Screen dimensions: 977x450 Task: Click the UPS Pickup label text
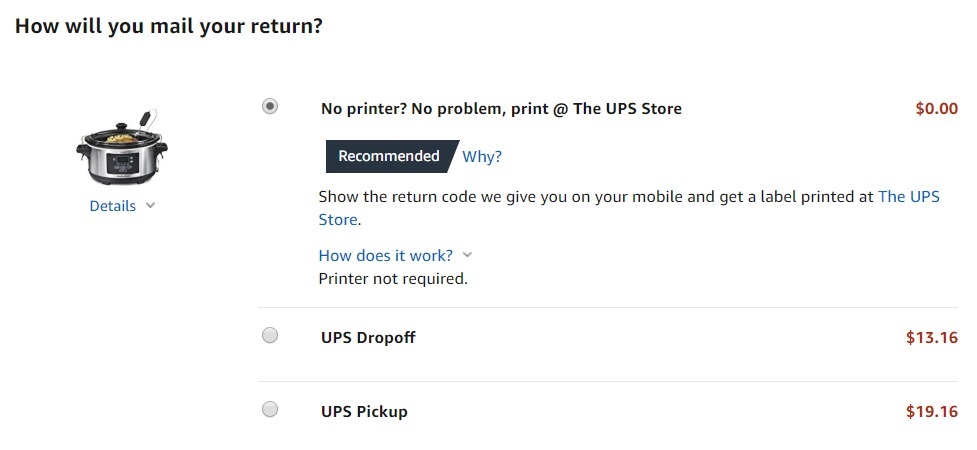[x=365, y=411]
